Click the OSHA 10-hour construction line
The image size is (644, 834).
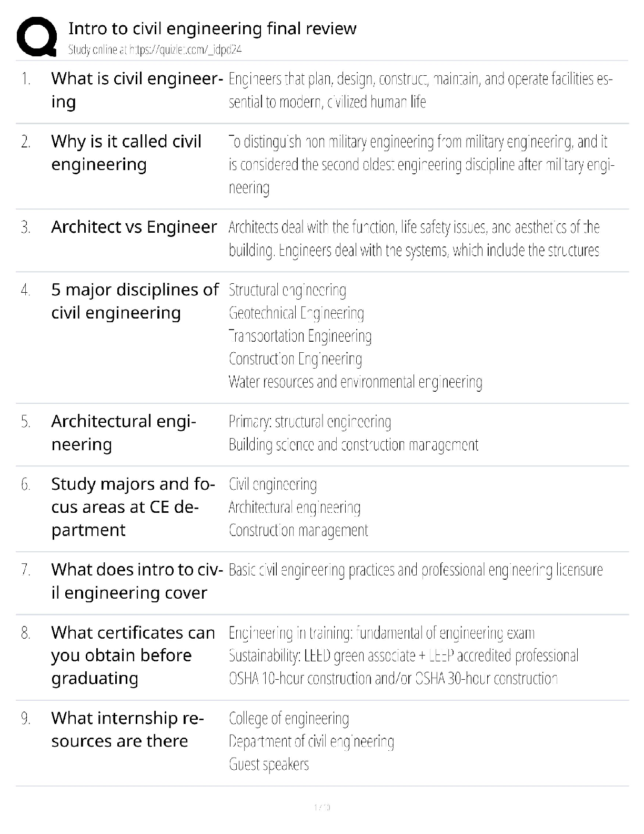[x=393, y=678]
